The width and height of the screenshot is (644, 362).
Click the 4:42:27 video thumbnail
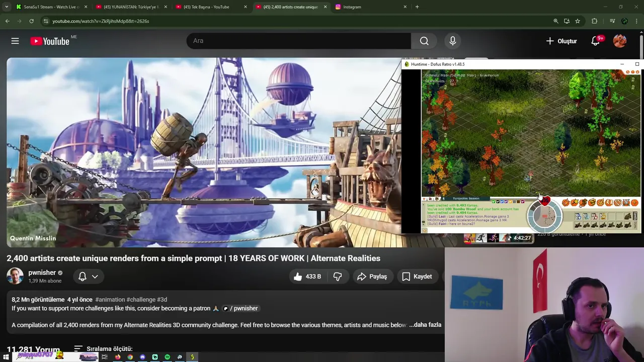click(x=498, y=238)
